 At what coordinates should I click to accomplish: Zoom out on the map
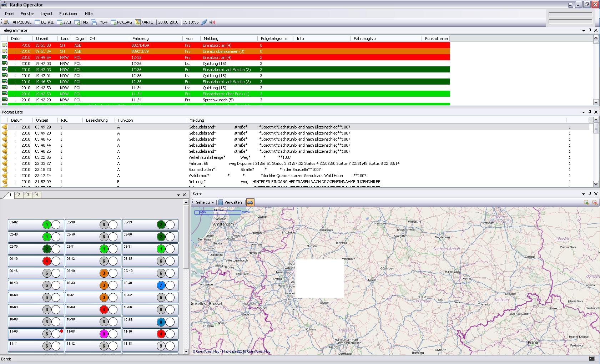(x=595, y=202)
